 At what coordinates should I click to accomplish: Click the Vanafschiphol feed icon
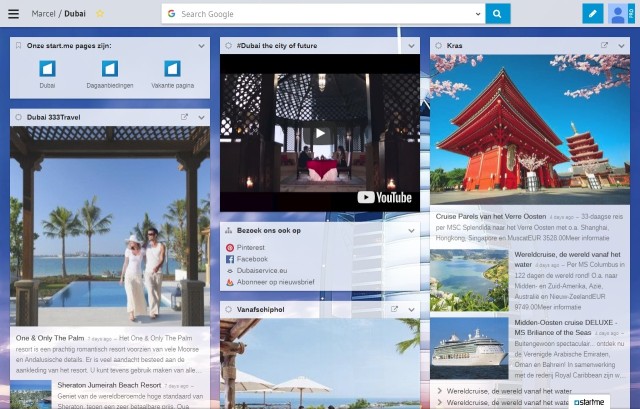229,309
